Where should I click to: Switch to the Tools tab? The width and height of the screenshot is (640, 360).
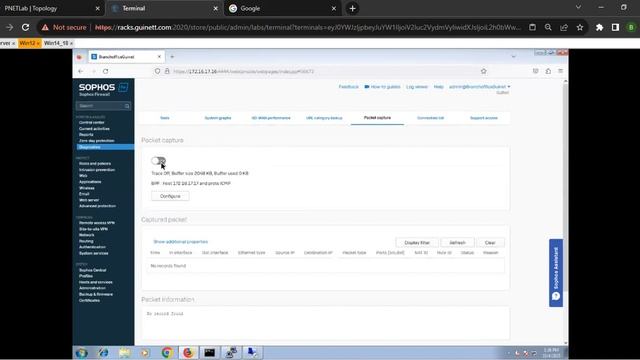[165, 118]
